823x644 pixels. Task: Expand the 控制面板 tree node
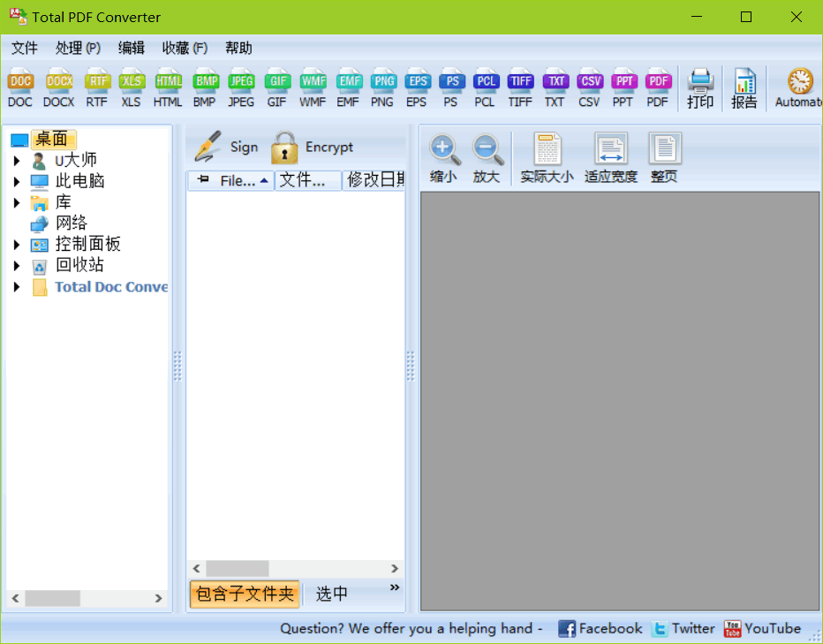tap(17, 245)
